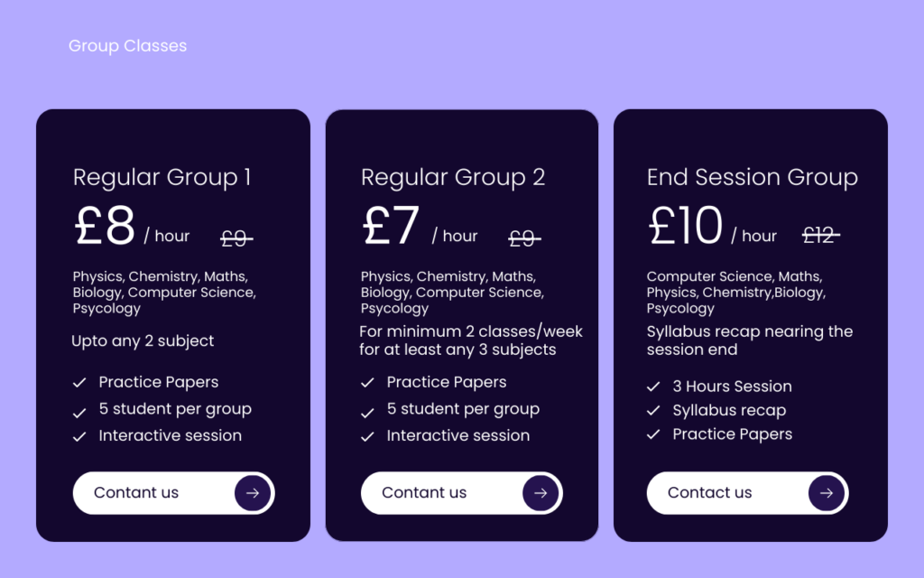Click the arrow icon in Regular Group 1 card
This screenshot has width=924, height=578.
(x=253, y=493)
